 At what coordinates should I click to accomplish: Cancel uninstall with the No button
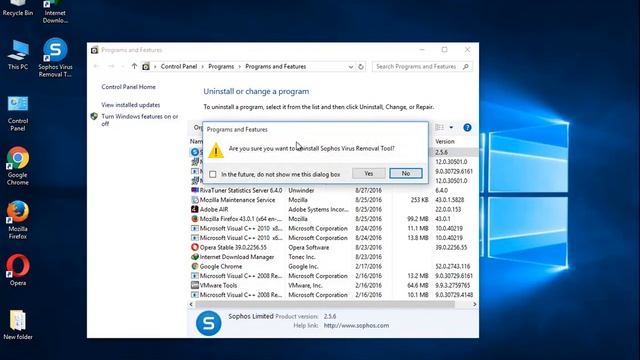click(406, 173)
